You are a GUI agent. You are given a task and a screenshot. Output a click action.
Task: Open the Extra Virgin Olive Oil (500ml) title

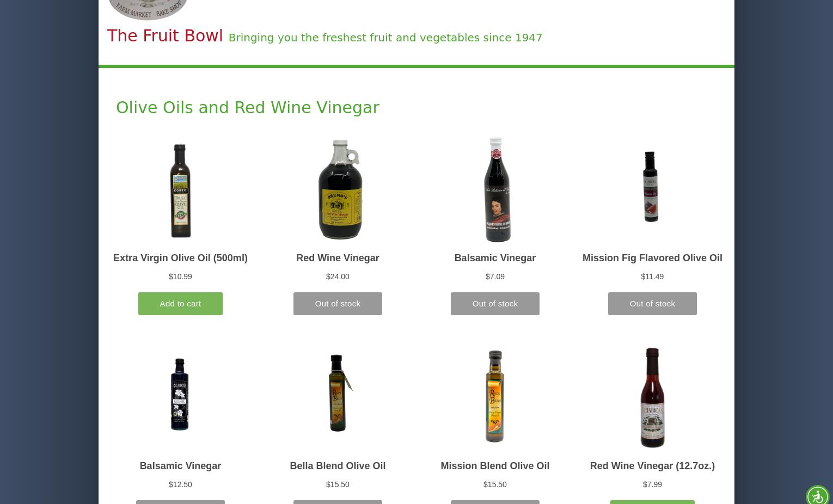point(180,258)
